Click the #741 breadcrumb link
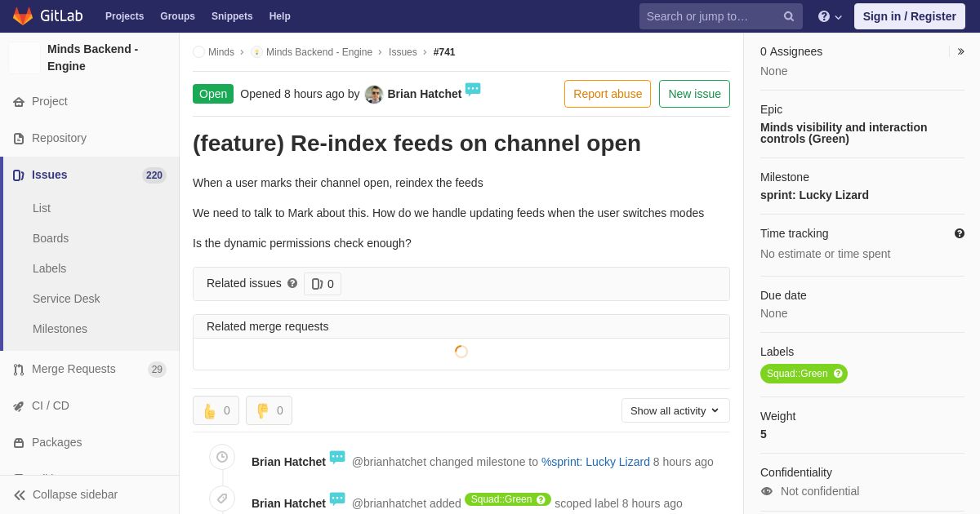 tap(444, 52)
